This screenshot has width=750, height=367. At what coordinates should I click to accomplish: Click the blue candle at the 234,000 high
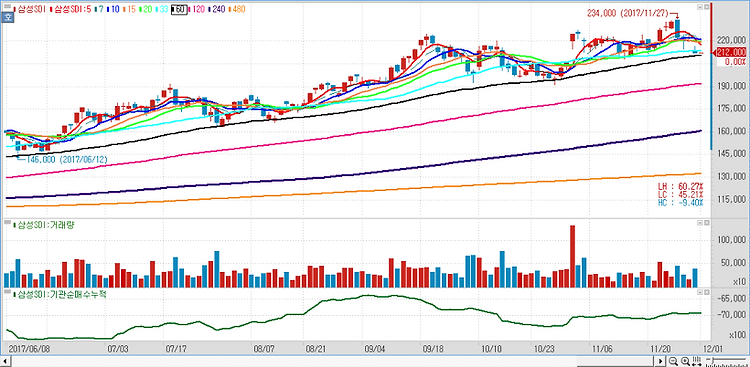678,29
